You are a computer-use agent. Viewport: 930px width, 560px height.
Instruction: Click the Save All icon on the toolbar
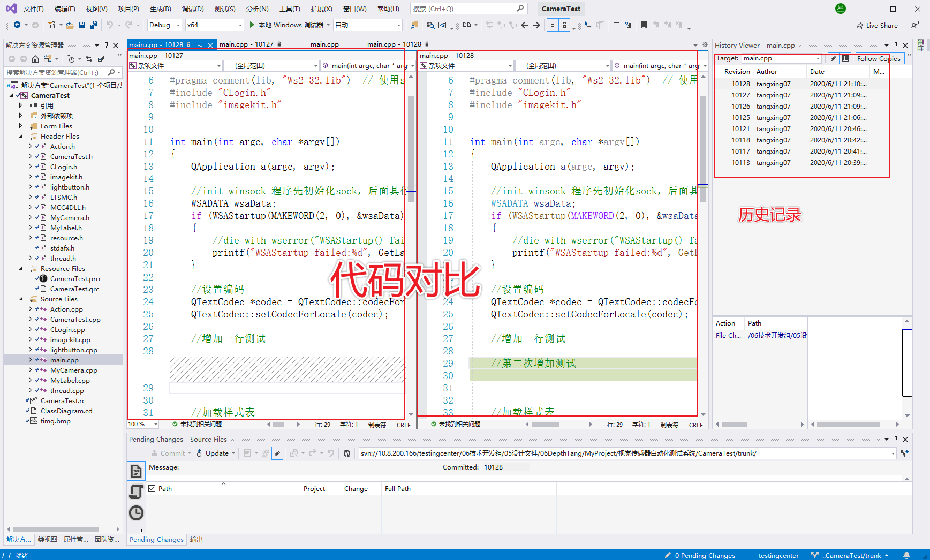[93, 25]
